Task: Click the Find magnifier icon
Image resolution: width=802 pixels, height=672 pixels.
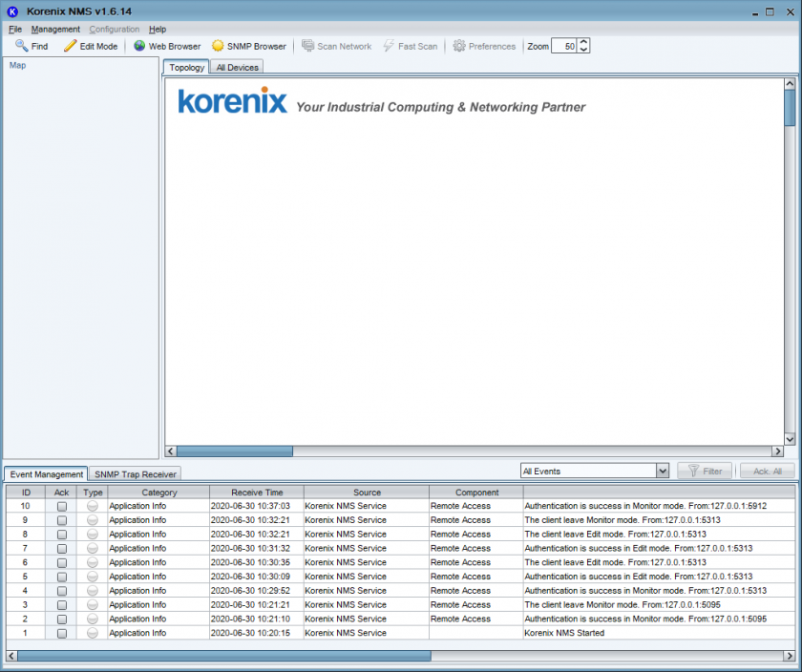Action: coord(21,46)
